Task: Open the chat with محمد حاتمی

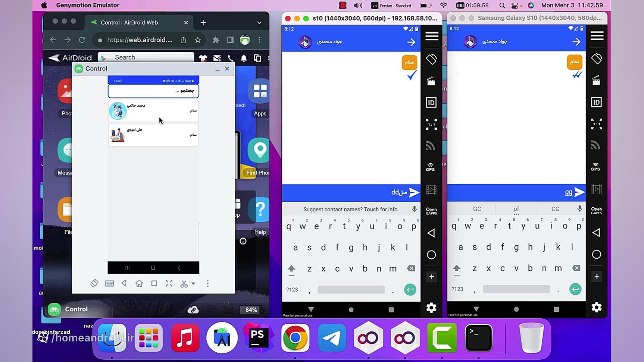Action: [153, 111]
